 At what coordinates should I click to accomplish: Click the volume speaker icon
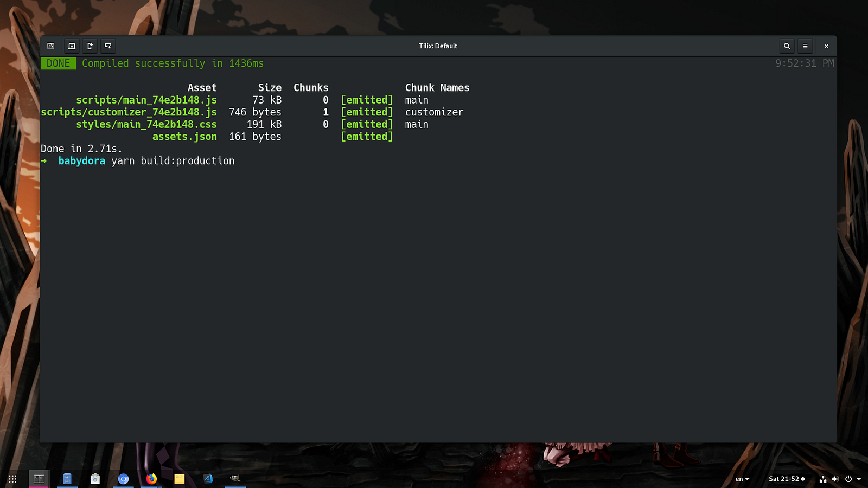[x=835, y=479]
